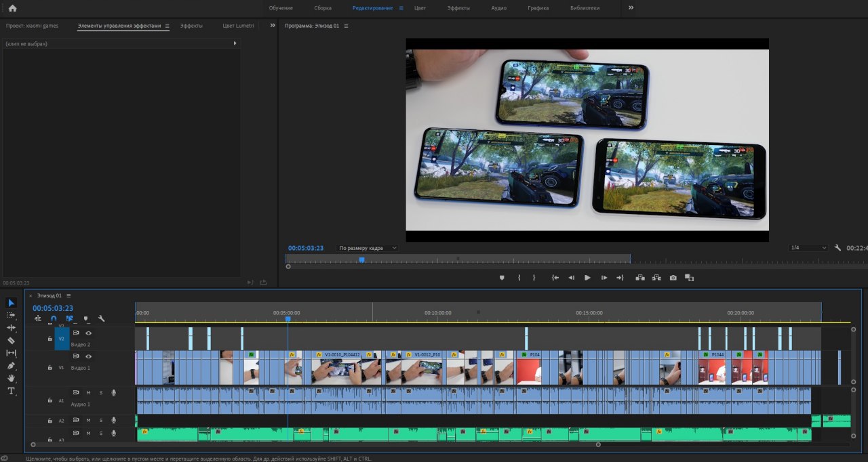Expand clip arrow next to клип не выбран
Viewport: 868px width, 462px height.
point(235,43)
